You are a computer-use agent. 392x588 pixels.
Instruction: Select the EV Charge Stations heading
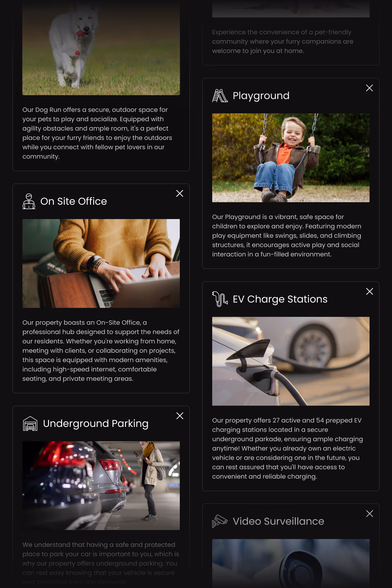[280, 299]
